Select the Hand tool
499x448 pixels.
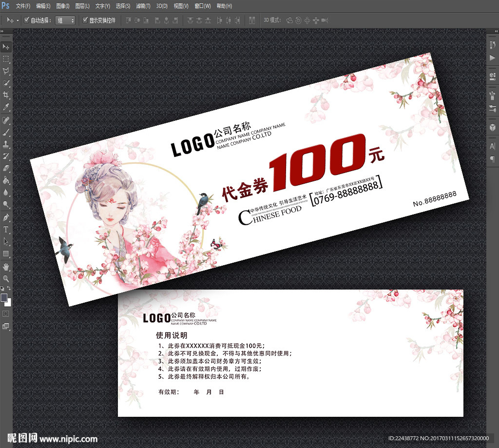pyautogui.click(x=6, y=267)
